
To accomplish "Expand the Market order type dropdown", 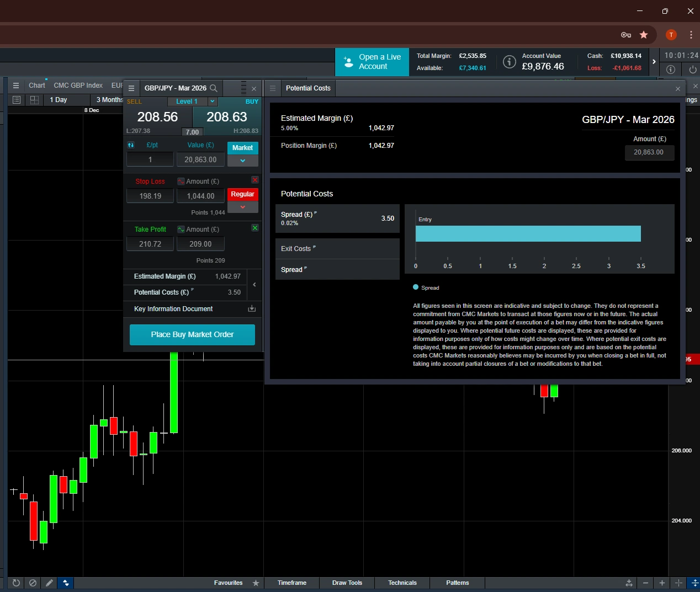I will [242, 161].
